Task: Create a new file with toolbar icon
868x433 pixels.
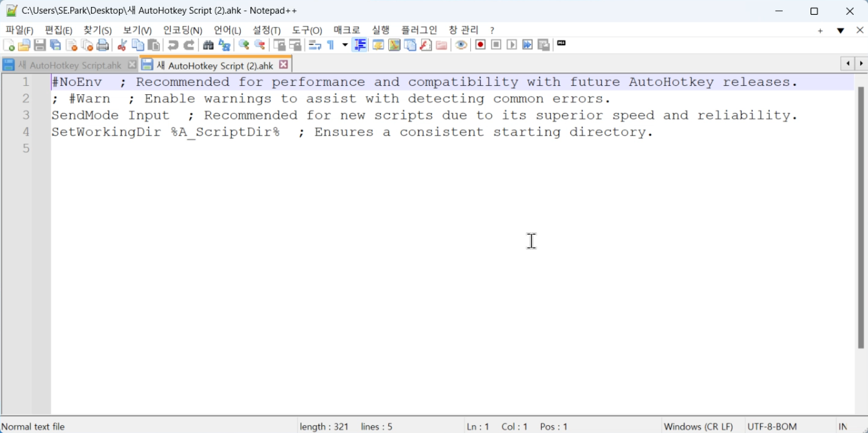Action: tap(9, 45)
